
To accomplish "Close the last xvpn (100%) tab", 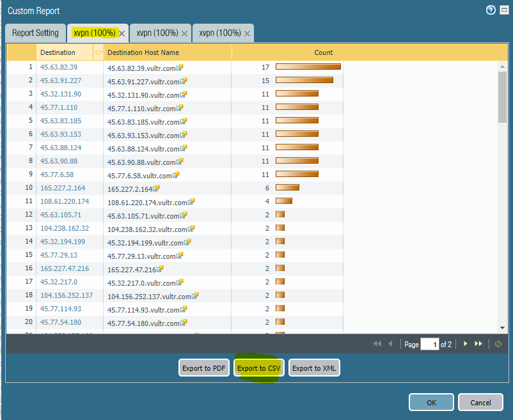I will pyautogui.click(x=247, y=33).
